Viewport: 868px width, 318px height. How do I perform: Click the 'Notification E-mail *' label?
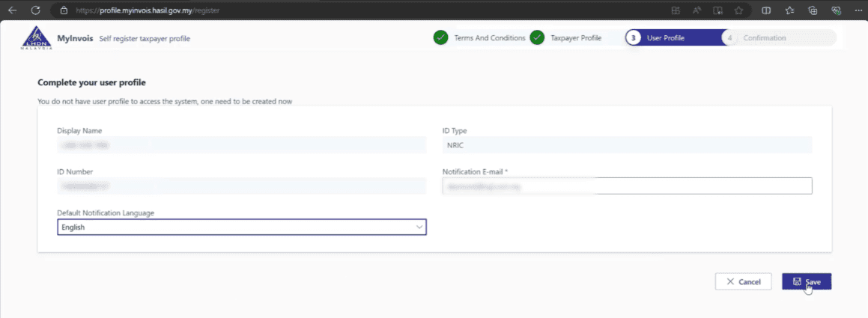(x=476, y=171)
